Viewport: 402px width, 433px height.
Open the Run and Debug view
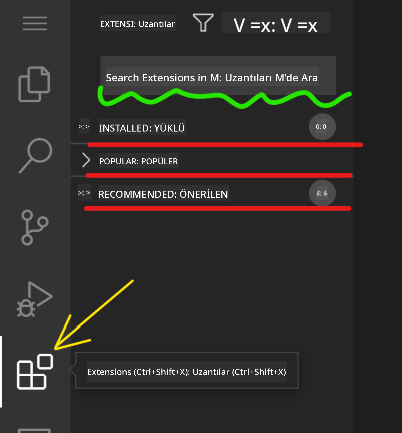coord(35,299)
